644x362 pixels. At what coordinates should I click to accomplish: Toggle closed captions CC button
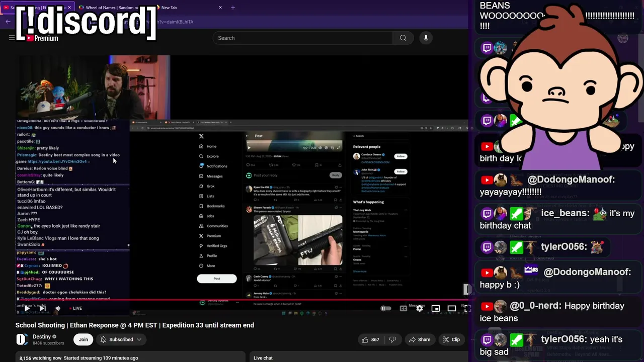click(x=403, y=308)
